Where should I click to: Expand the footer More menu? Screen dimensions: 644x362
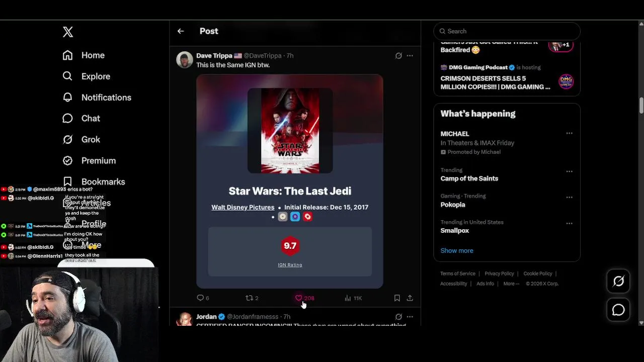click(x=511, y=284)
